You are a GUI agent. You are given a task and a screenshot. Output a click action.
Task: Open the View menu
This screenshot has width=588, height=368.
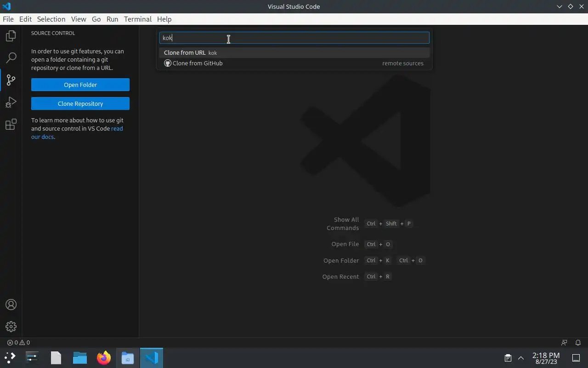click(79, 19)
